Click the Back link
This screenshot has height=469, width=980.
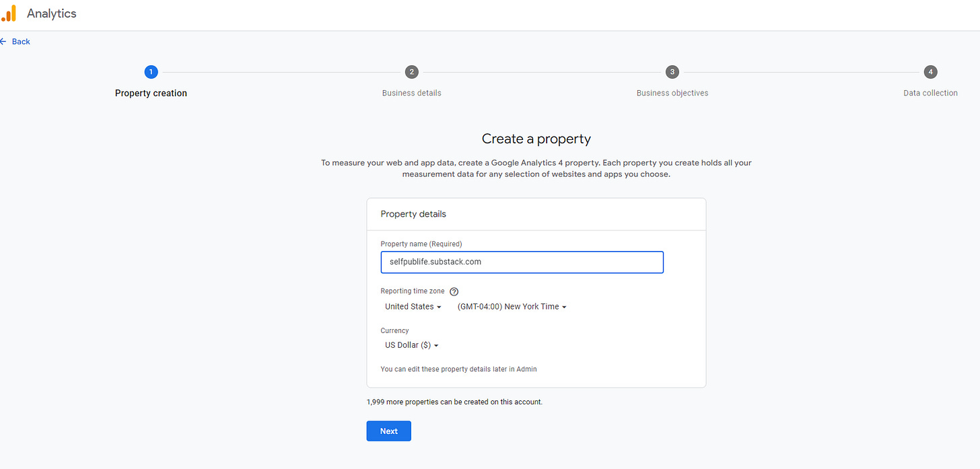(21, 41)
